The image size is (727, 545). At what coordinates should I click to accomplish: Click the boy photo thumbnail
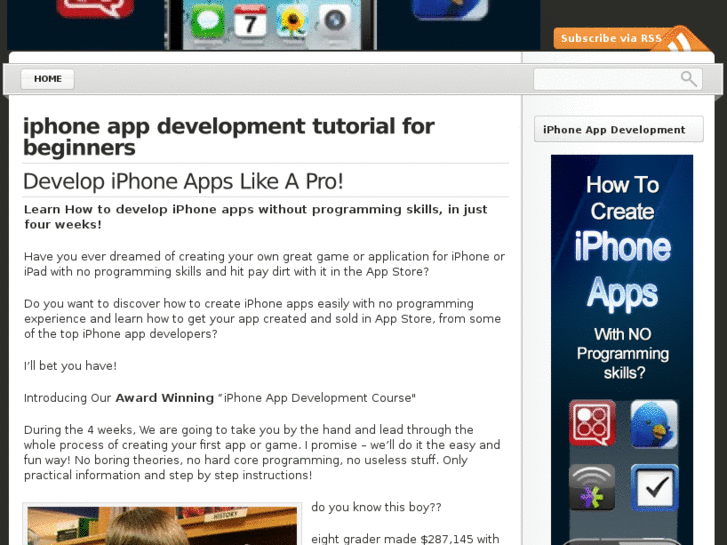pyautogui.click(x=162, y=524)
